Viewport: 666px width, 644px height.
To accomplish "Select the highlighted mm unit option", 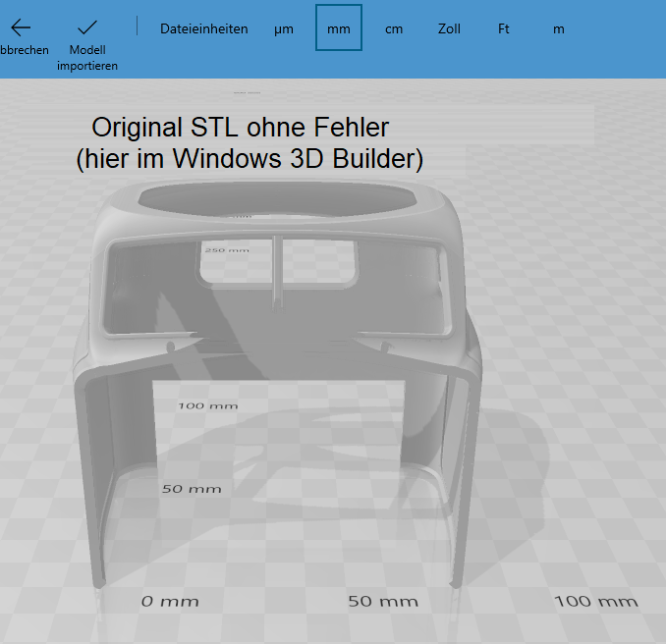I will [x=339, y=28].
